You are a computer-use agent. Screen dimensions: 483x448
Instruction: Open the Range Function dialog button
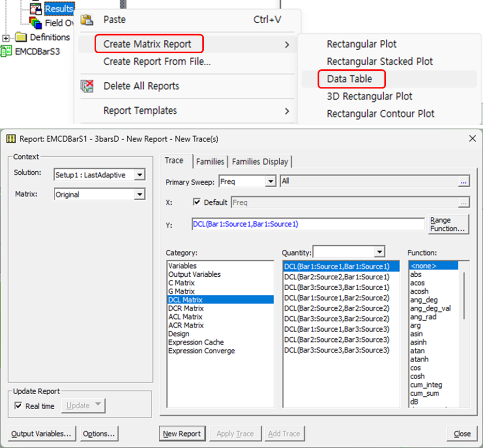[x=448, y=225]
